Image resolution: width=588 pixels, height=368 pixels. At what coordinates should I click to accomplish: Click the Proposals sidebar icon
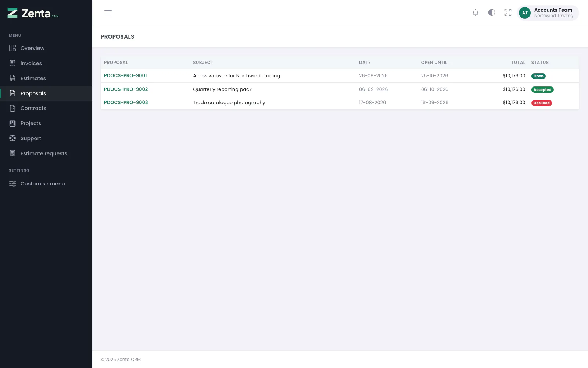(12, 93)
